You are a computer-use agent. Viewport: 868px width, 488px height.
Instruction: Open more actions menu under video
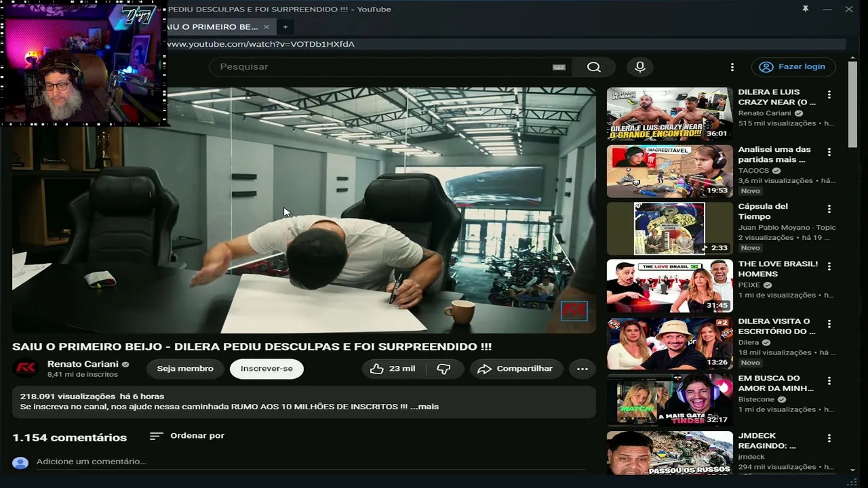(582, 369)
